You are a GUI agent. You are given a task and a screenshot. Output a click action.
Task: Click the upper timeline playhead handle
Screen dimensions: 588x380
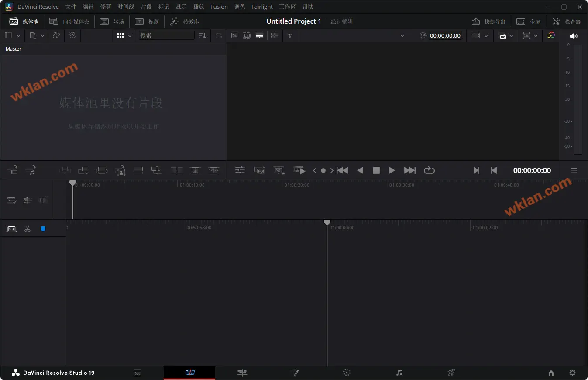[x=72, y=183]
